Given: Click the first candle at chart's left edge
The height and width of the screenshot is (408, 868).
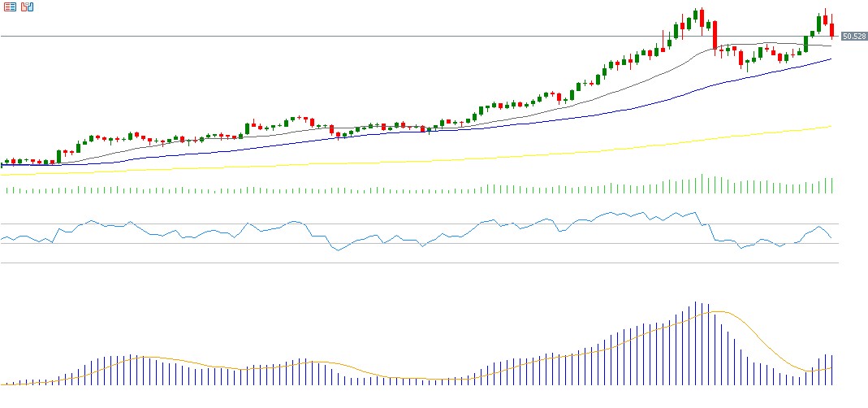Looking at the screenshot, I should coord(2,164).
